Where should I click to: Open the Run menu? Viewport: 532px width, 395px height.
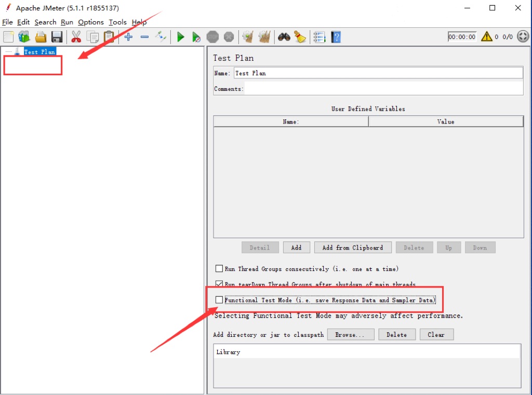[x=67, y=22]
